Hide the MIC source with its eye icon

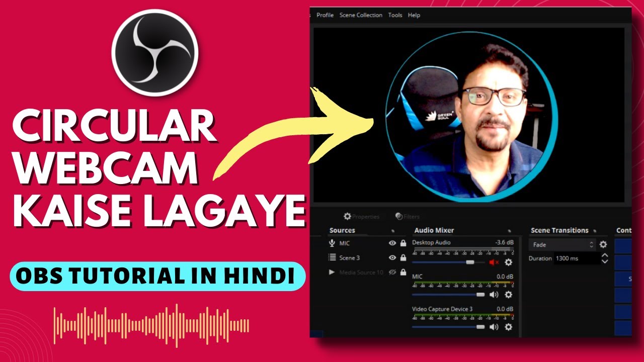click(392, 243)
